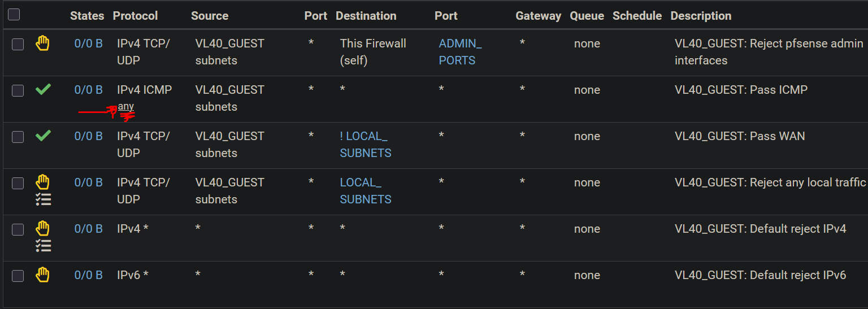Click the ICMP subtype 'any' label
This screenshot has width=868, height=309.
(126, 106)
